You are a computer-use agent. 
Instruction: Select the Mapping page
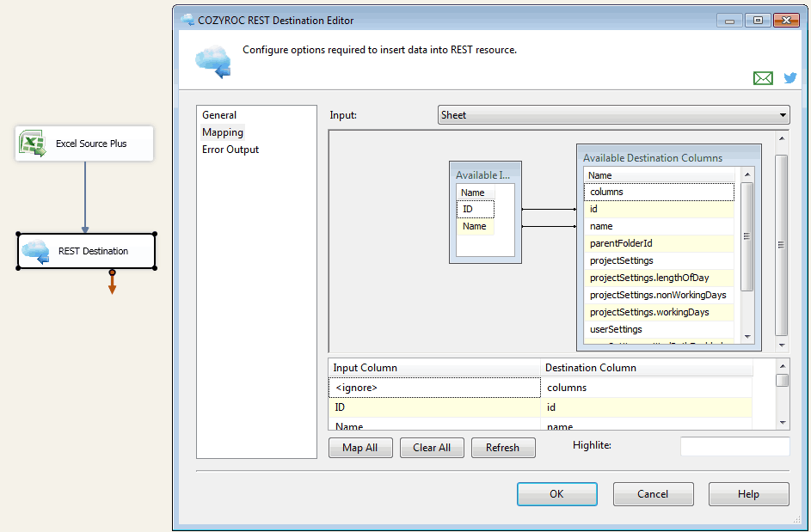(223, 132)
